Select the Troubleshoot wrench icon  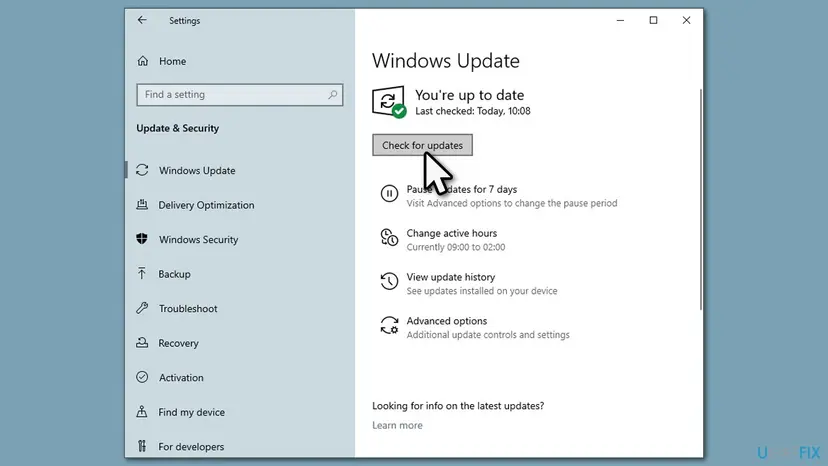click(x=142, y=308)
